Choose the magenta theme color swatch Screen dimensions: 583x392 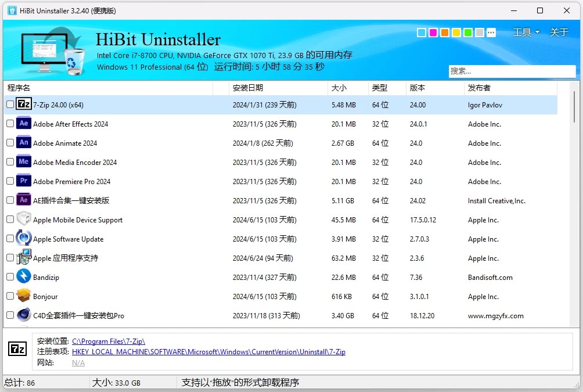[433, 33]
